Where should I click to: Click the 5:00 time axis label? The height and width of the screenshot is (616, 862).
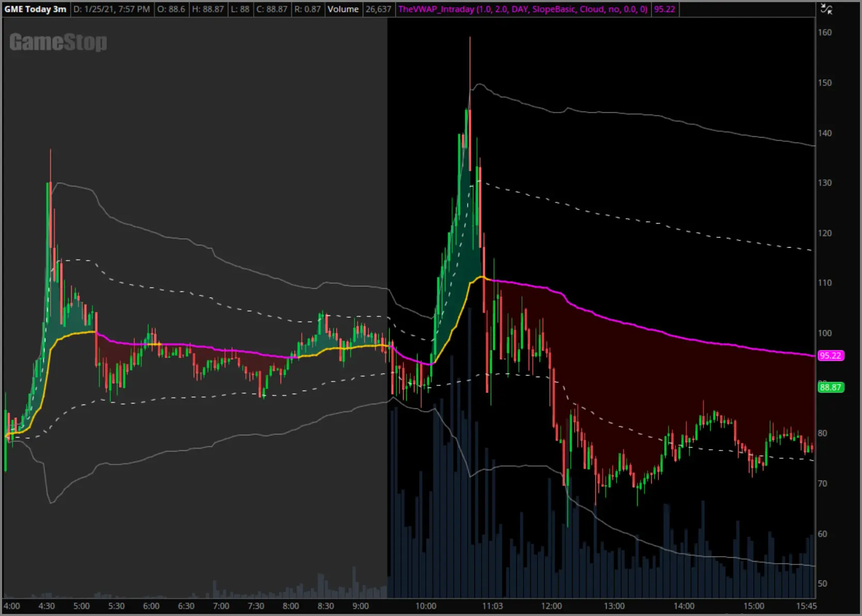[x=81, y=606]
